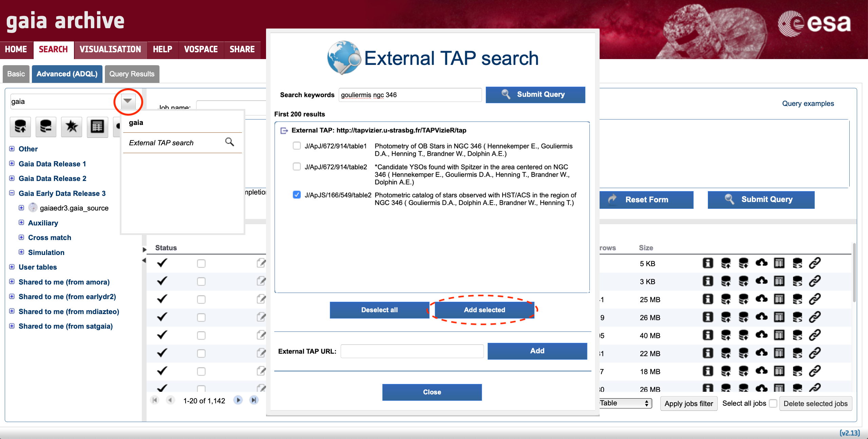Viewport: 868px width, 439px height.
Task: Expand the Auxiliary tree node
Action: click(21, 222)
